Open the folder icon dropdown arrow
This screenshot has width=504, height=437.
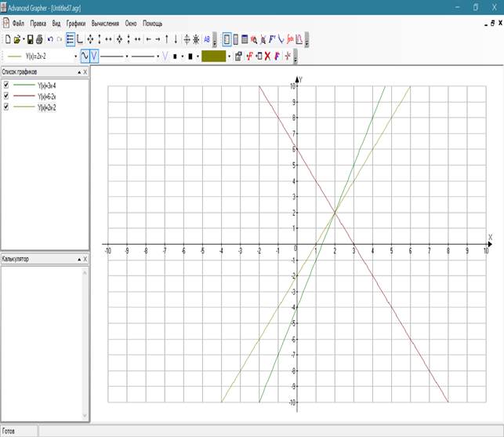point(24,39)
